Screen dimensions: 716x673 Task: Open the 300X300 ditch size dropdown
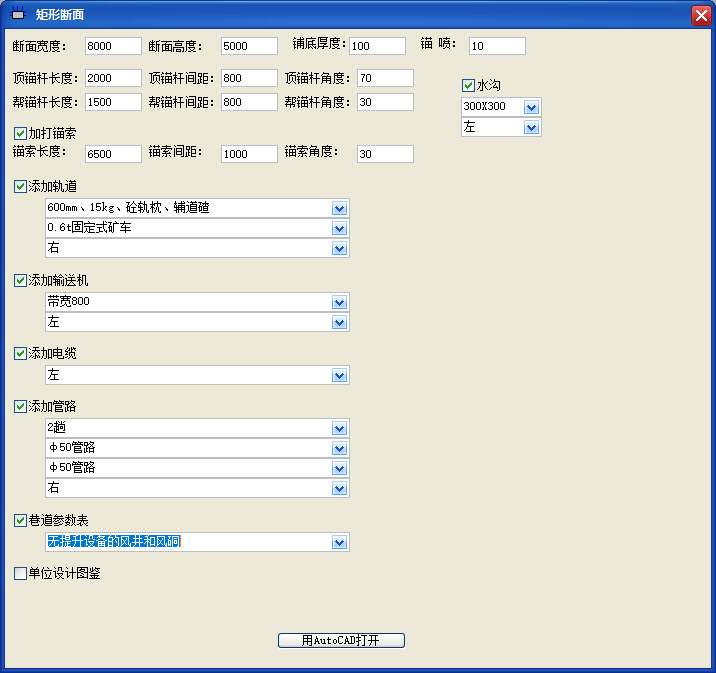pyautogui.click(x=531, y=107)
